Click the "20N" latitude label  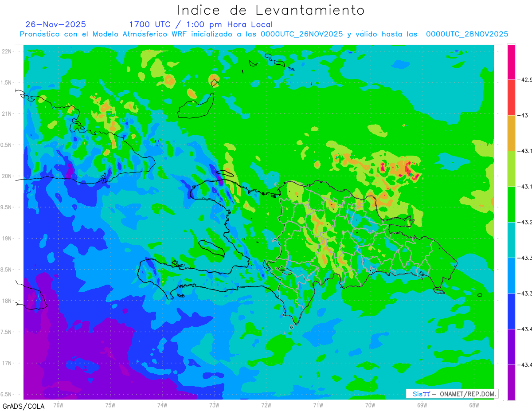pos(7,176)
